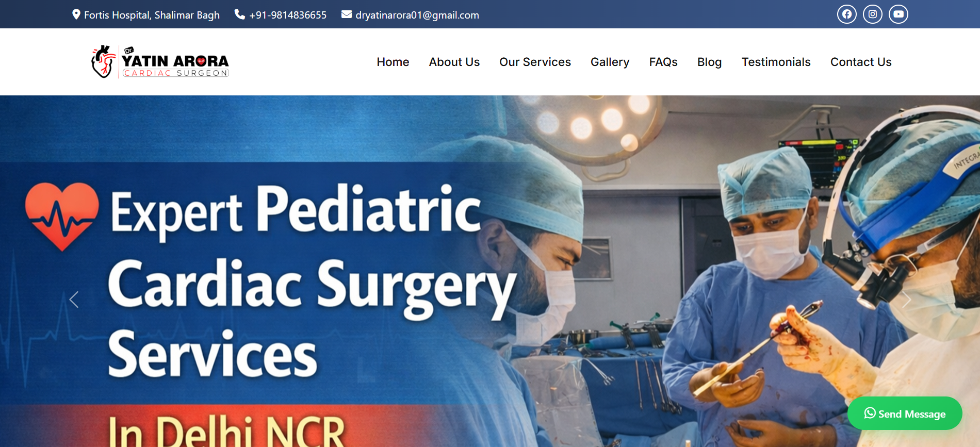Open the FAQs page
The height and width of the screenshot is (447, 980).
point(663,62)
